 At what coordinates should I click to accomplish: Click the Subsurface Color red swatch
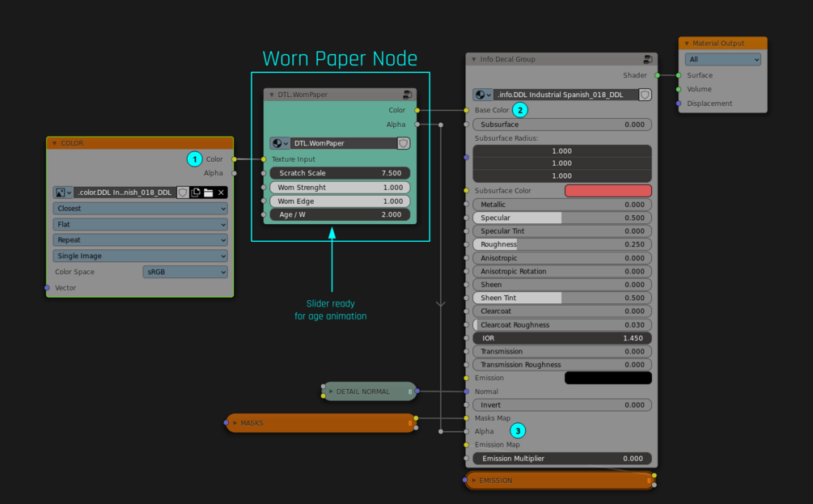pyautogui.click(x=608, y=191)
